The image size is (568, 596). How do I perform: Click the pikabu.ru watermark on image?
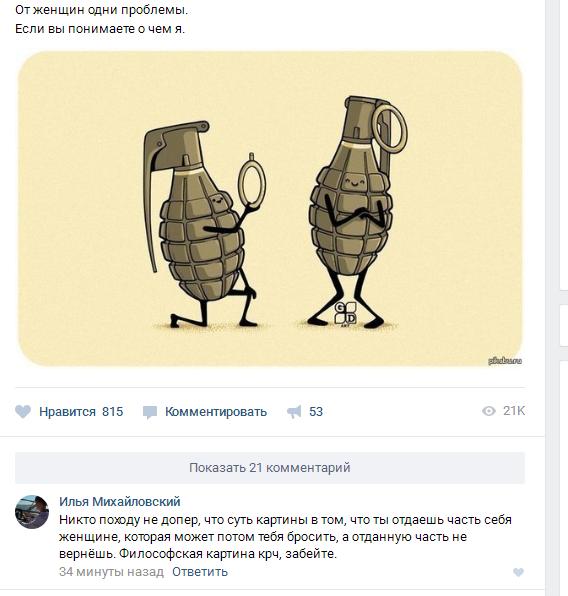pos(505,361)
